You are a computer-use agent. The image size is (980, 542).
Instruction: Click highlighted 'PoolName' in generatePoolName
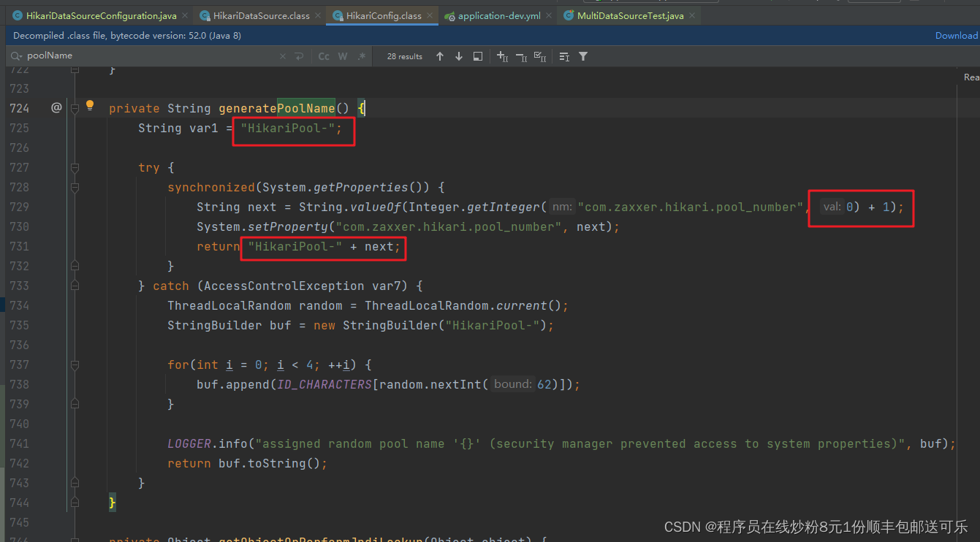pos(305,108)
